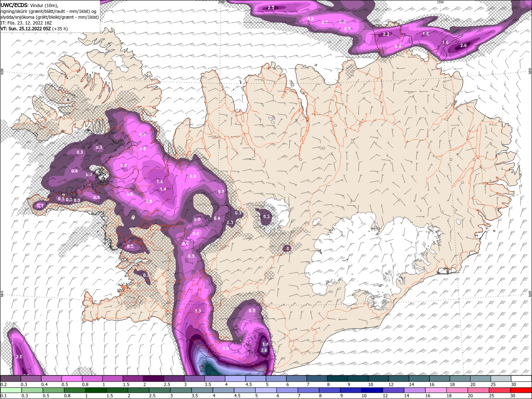This screenshot has height=399, width=532.
Task: Pick the darkest green swatch at 1 in the rain scale
Action: (x=96, y=390)
